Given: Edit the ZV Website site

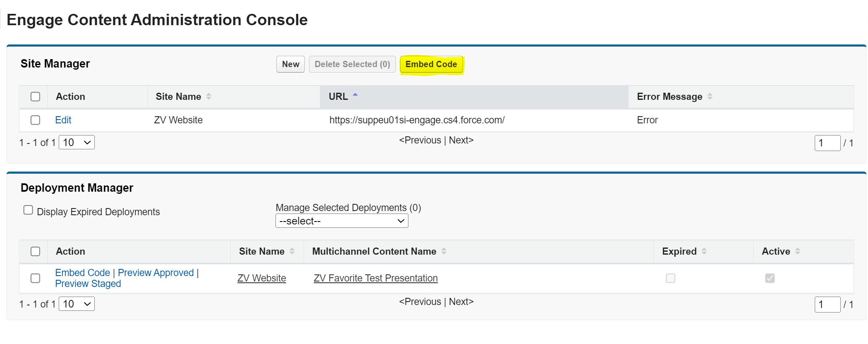Looking at the screenshot, I should click(x=63, y=120).
